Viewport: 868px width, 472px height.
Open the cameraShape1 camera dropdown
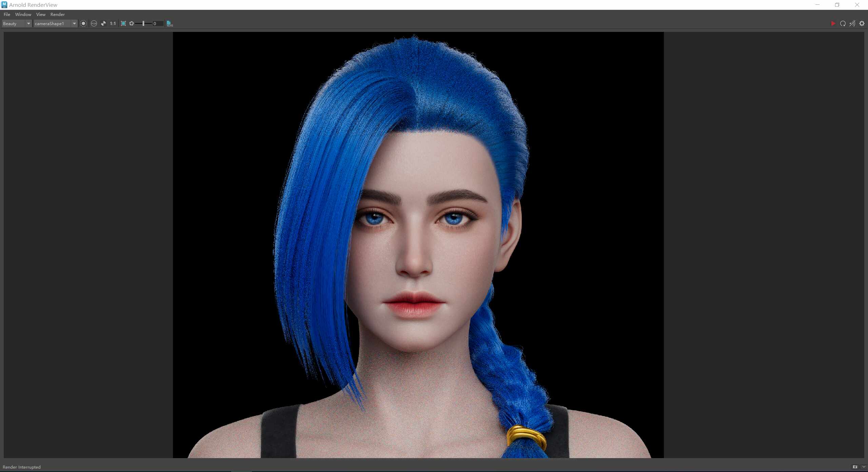(x=56, y=23)
